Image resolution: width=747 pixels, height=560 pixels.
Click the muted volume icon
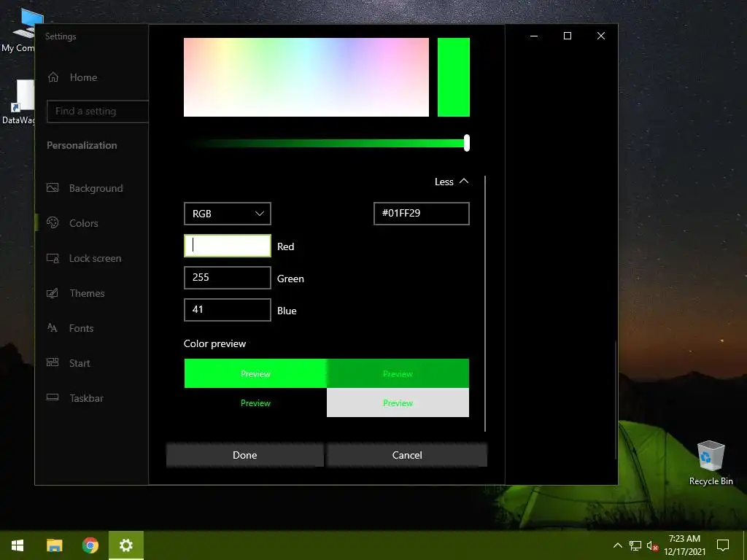coord(652,545)
